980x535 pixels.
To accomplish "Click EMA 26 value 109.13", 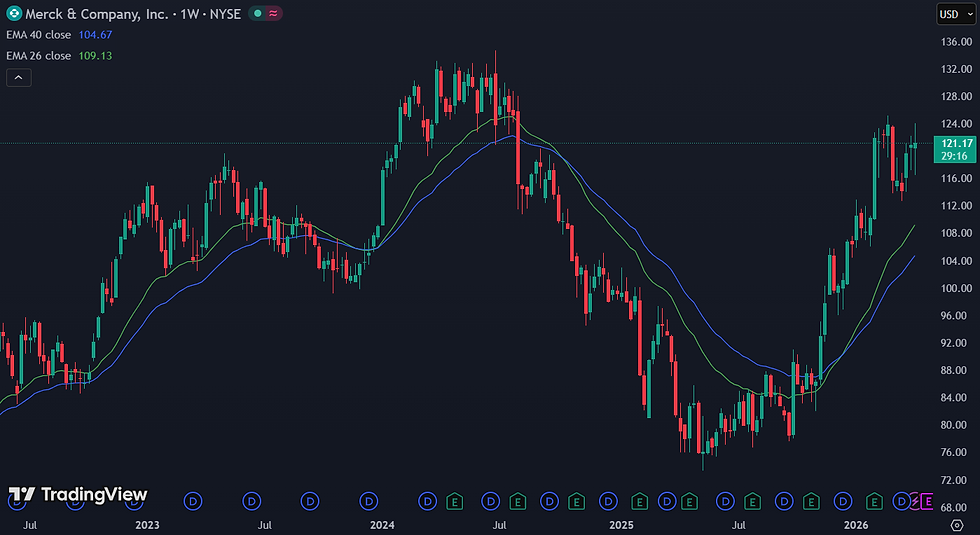I will 95,56.
